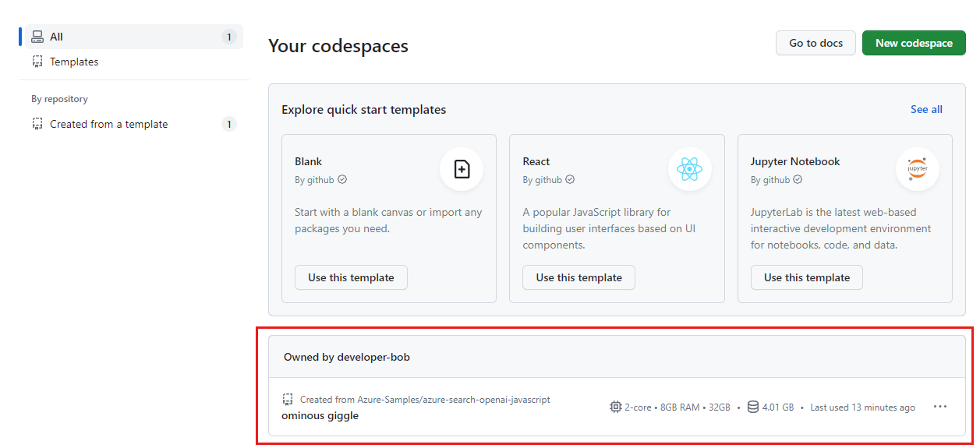Click the Go to docs button

click(815, 43)
